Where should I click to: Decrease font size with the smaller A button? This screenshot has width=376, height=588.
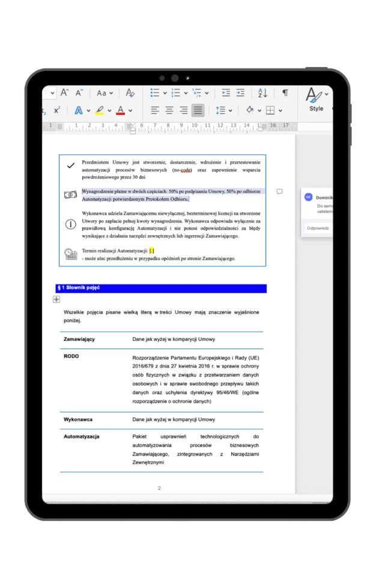click(79, 93)
